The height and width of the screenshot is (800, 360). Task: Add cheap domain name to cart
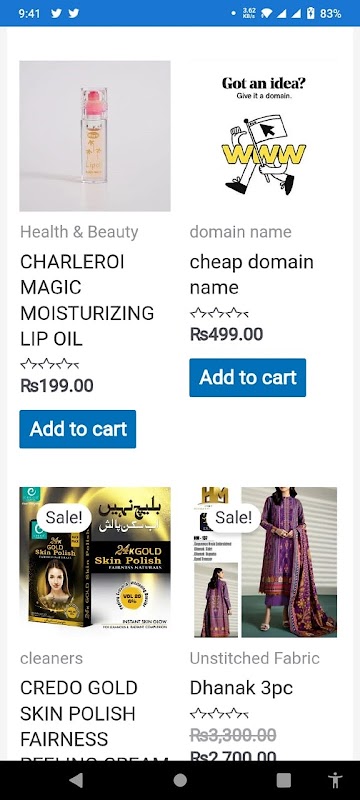click(x=247, y=378)
